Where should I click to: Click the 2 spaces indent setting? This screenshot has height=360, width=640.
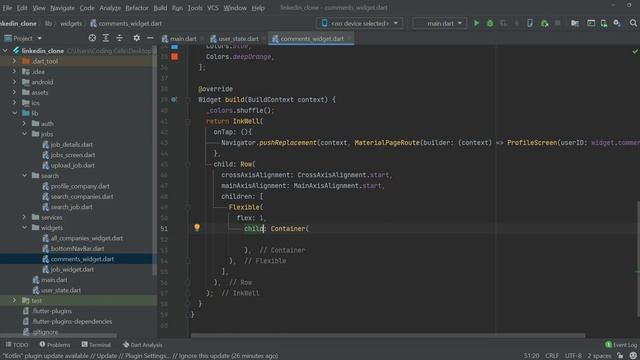[x=599, y=356]
